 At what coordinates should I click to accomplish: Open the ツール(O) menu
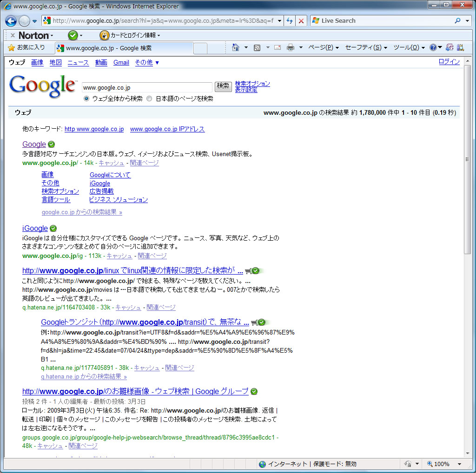(x=409, y=48)
